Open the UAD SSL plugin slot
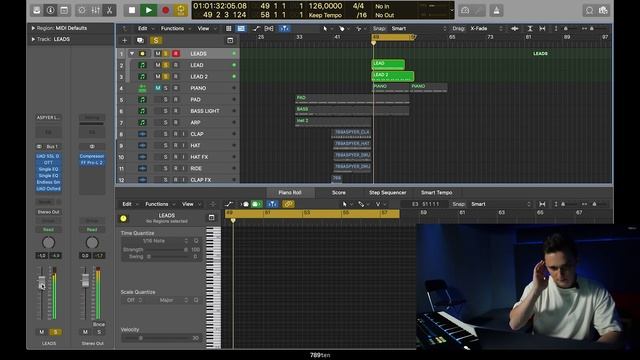 click(48, 156)
